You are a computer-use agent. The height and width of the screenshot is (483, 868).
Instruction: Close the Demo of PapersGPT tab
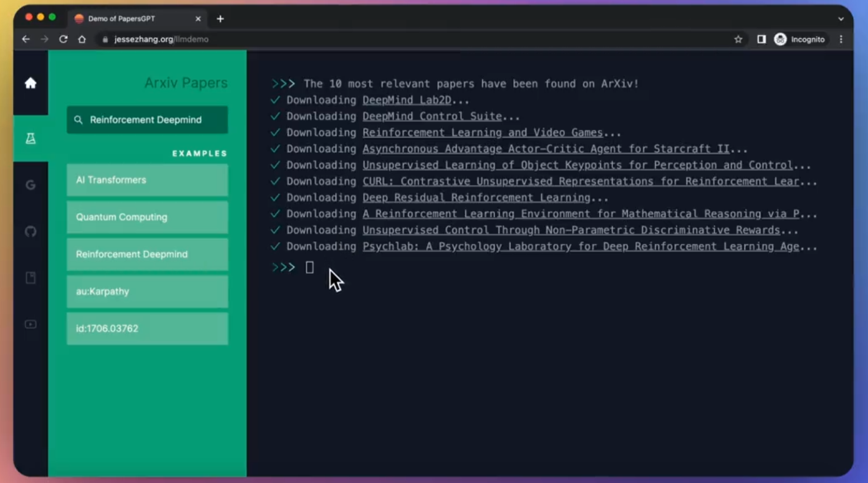(198, 19)
